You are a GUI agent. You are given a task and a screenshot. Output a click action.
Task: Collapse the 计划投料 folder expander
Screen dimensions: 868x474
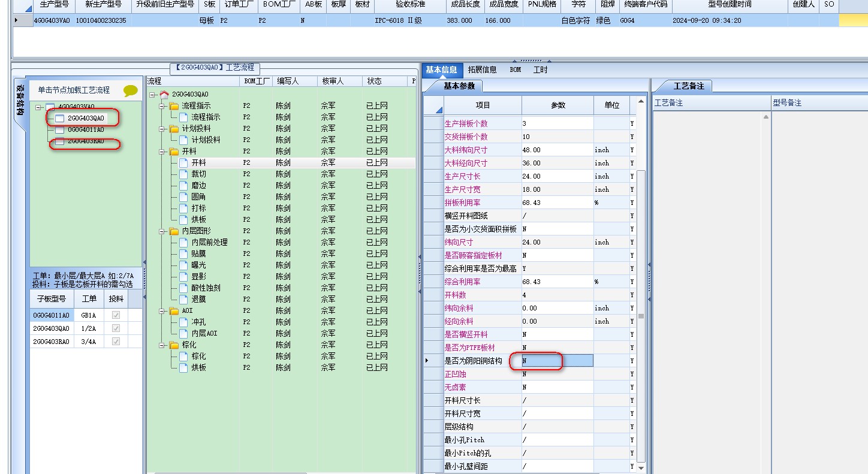162,129
